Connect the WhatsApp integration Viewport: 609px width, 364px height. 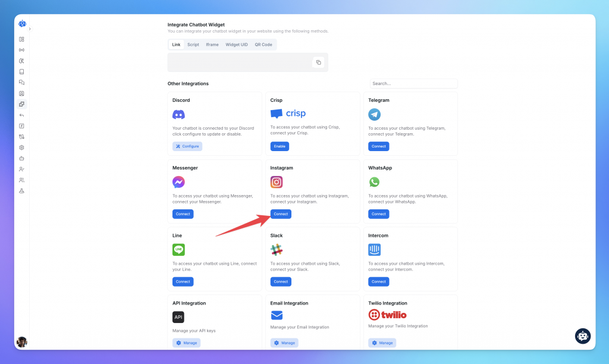click(379, 214)
